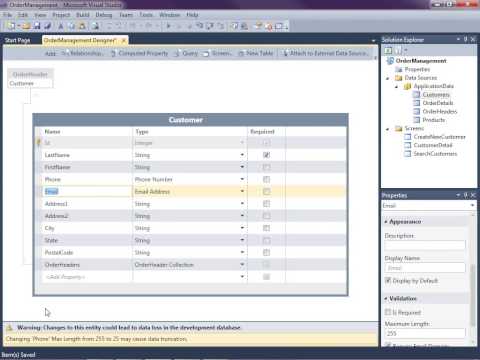
Task: Click the Paste toolbar icon
Action: point(82,26)
